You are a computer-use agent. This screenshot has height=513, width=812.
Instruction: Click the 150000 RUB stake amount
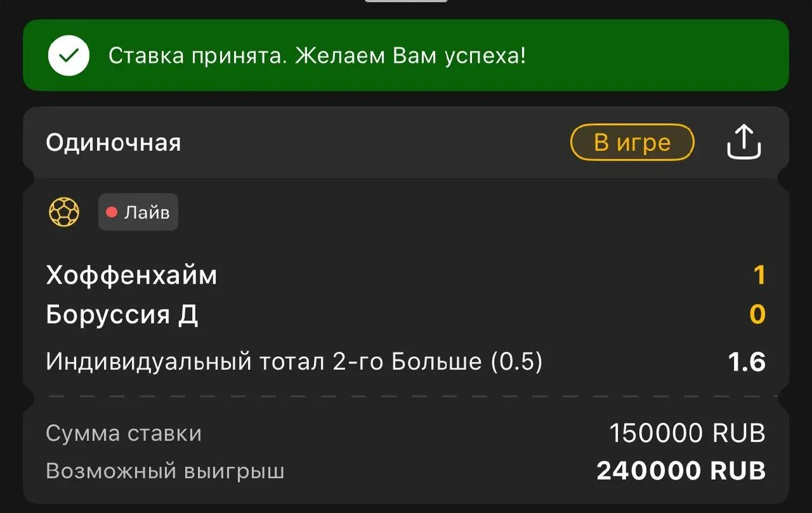(x=687, y=434)
